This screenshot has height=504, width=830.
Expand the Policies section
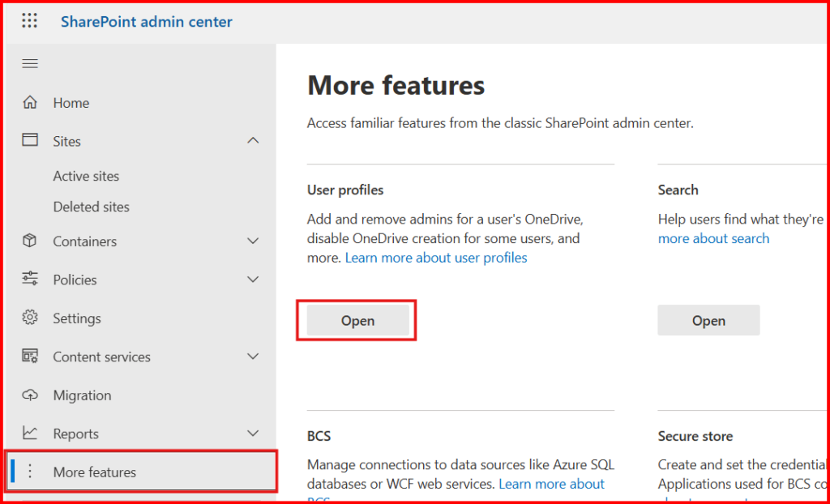[253, 279]
